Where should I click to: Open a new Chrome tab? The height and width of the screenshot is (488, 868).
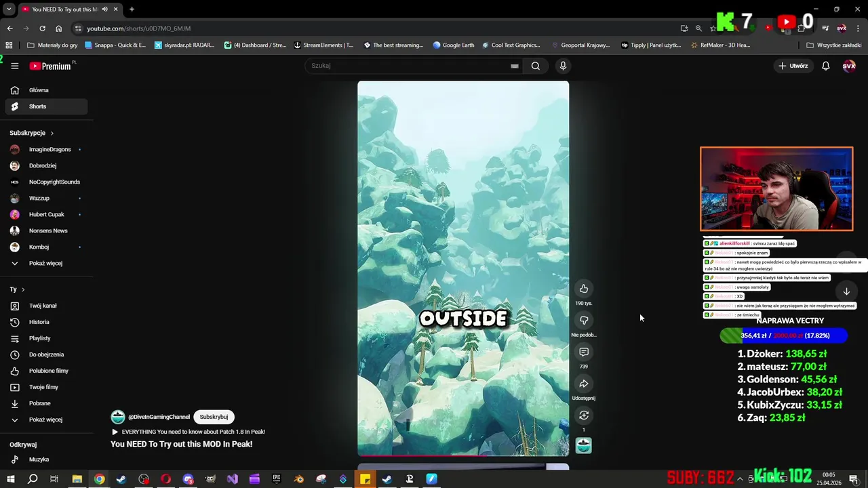132,9
